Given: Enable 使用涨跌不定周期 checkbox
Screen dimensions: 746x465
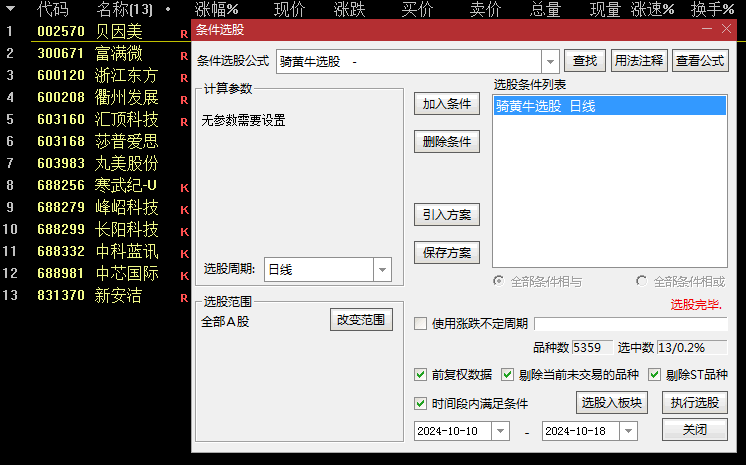Looking at the screenshot, I should 421,324.
